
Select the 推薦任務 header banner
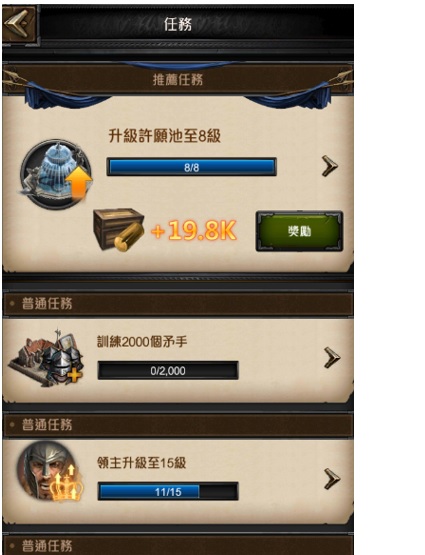coord(178,80)
